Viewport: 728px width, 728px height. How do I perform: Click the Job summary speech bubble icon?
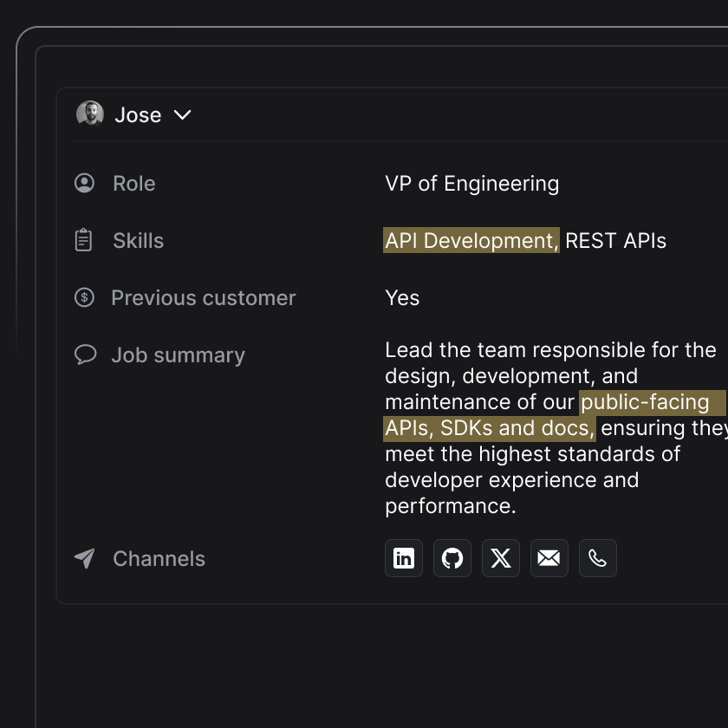tap(84, 354)
